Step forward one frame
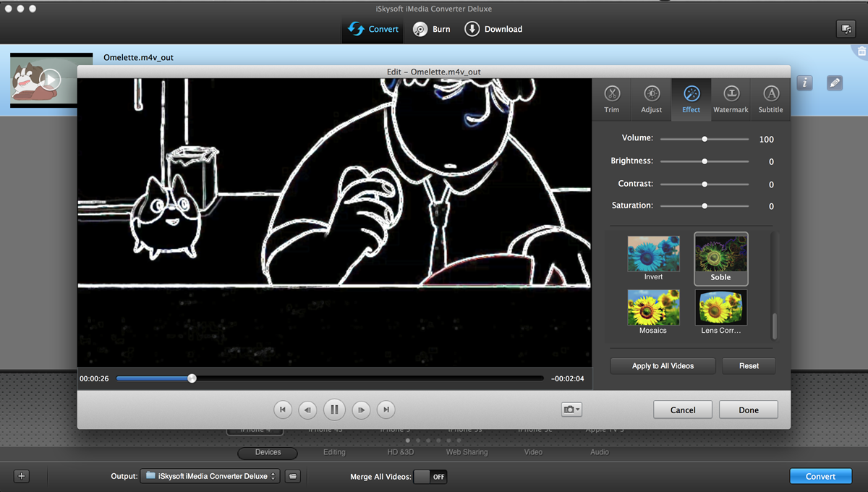 (x=361, y=410)
